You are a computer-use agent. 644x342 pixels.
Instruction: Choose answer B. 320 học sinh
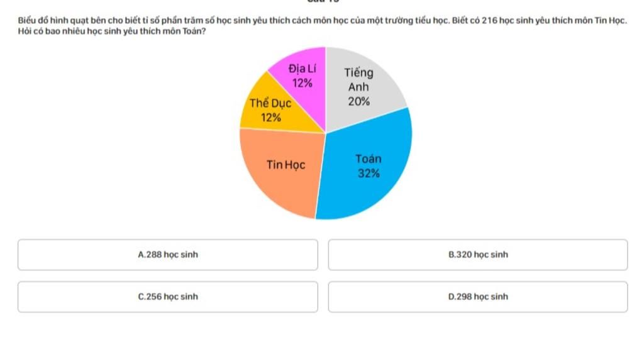[x=478, y=255]
